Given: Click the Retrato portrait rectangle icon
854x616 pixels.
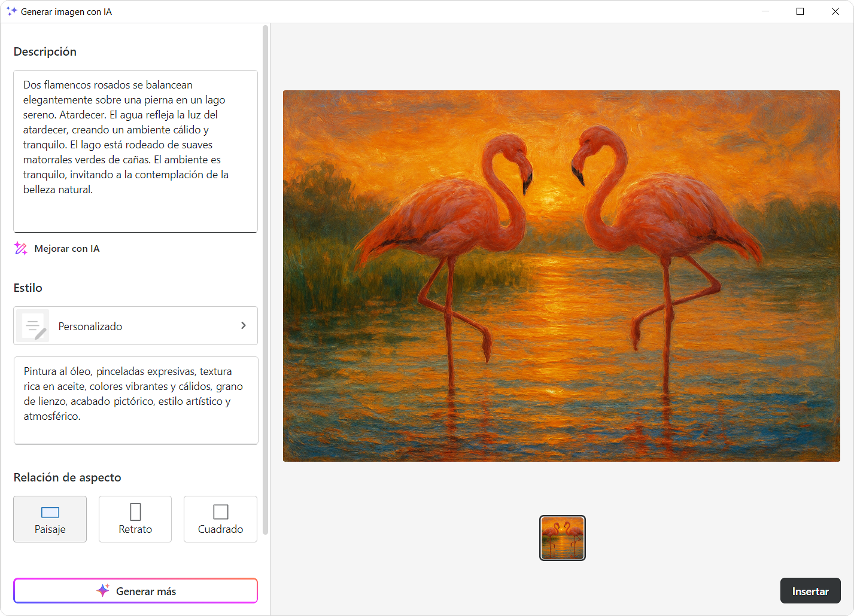Looking at the screenshot, I should (x=135, y=512).
